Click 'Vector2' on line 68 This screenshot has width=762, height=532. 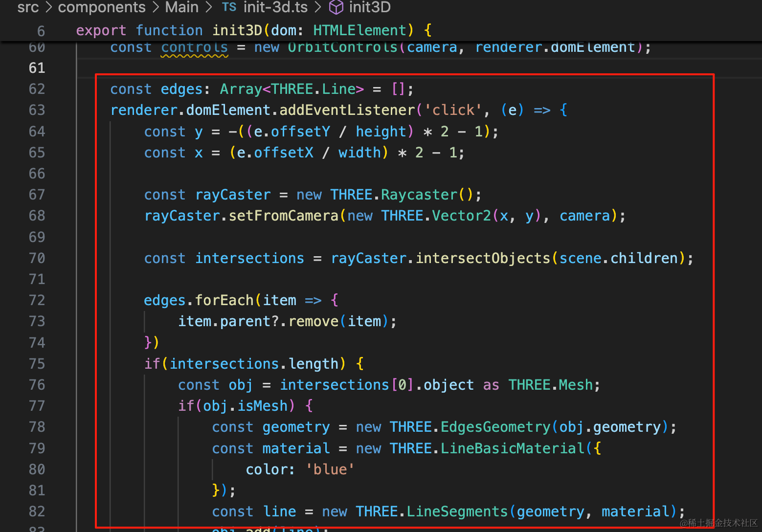pos(462,216)
